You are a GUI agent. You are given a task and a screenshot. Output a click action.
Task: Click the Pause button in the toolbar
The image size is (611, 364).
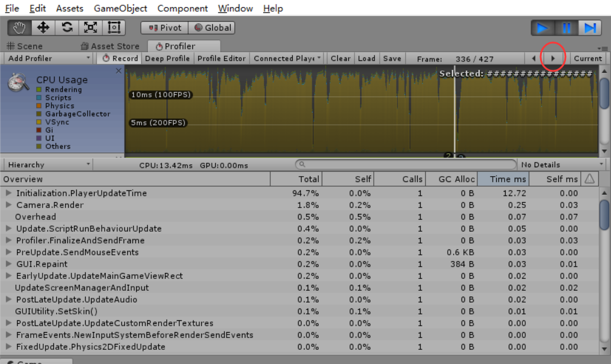(567, 28)
